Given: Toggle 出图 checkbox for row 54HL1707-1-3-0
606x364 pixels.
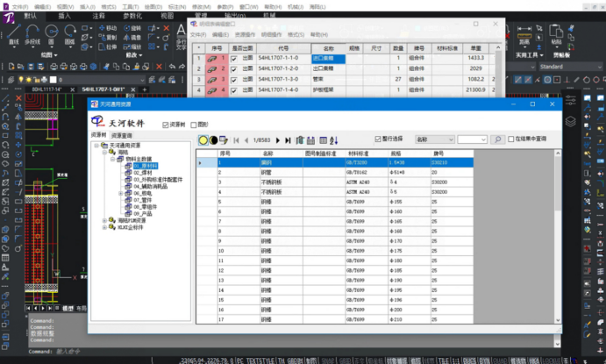Looking at the screenshot, I should coord(234,80).
